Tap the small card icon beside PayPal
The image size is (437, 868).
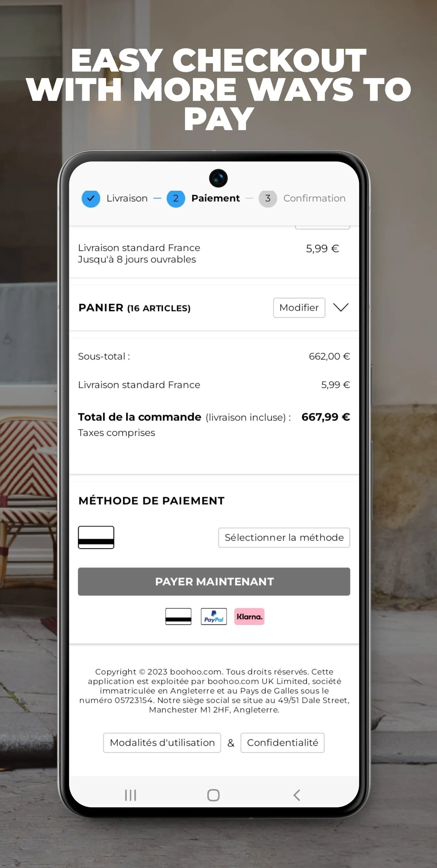(x=179, y=616)
